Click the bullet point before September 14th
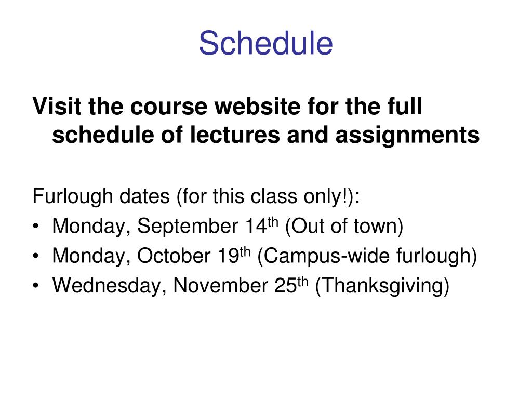 (36, 227)
